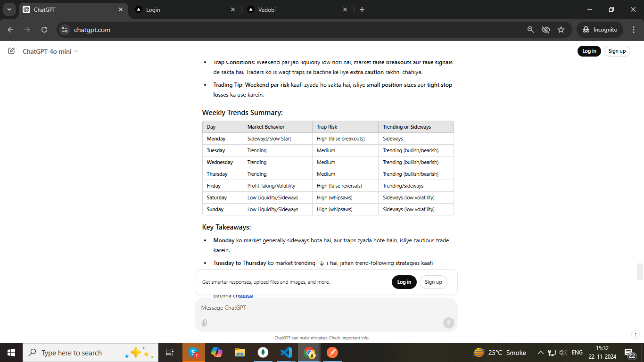Screen dimensions: 644x362
Task: Open File Explorer from the taskbar
Action: (x=240, y=353)
